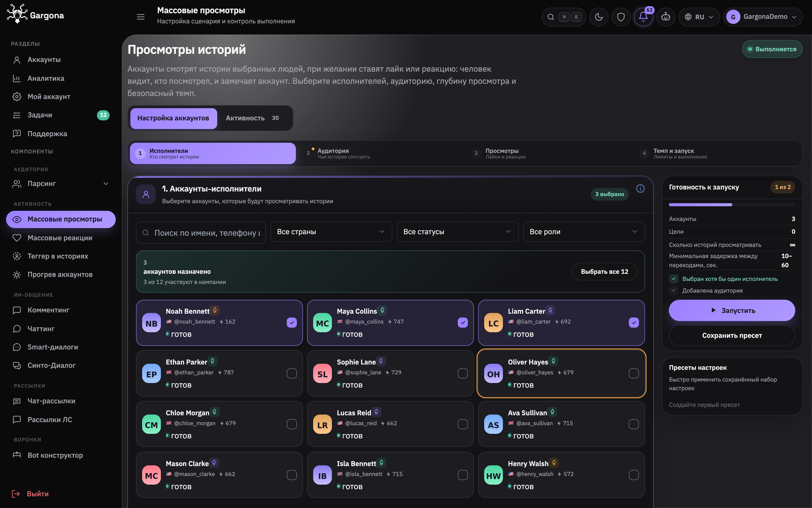Open the GargonaDemo account menu

coord(763,17)
